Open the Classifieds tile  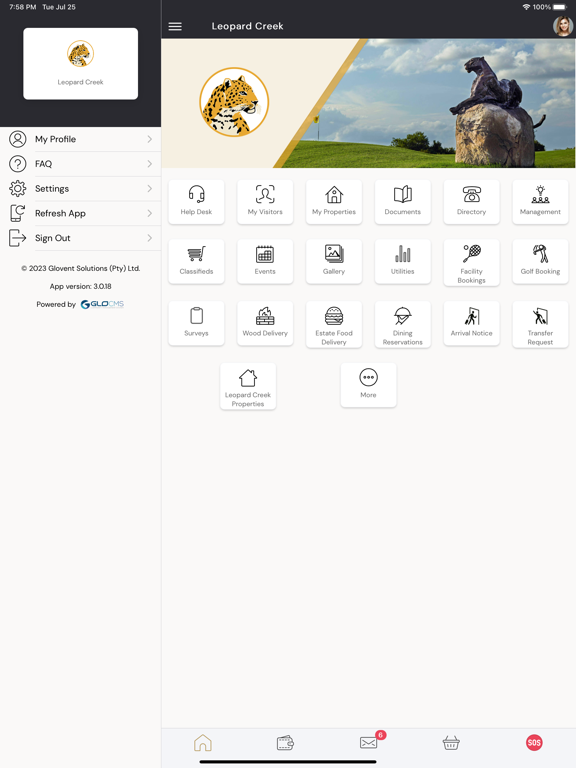coord(196,262)
